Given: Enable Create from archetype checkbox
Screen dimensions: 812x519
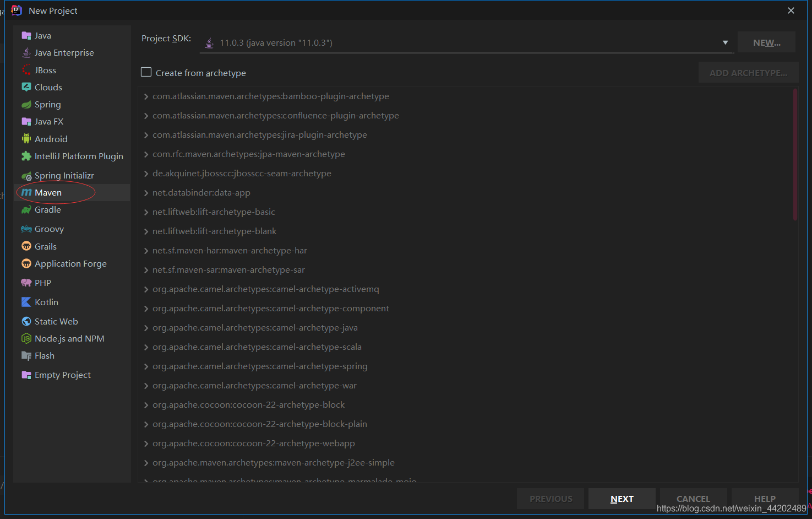Looking at the screenshot, I should point(146,72).
